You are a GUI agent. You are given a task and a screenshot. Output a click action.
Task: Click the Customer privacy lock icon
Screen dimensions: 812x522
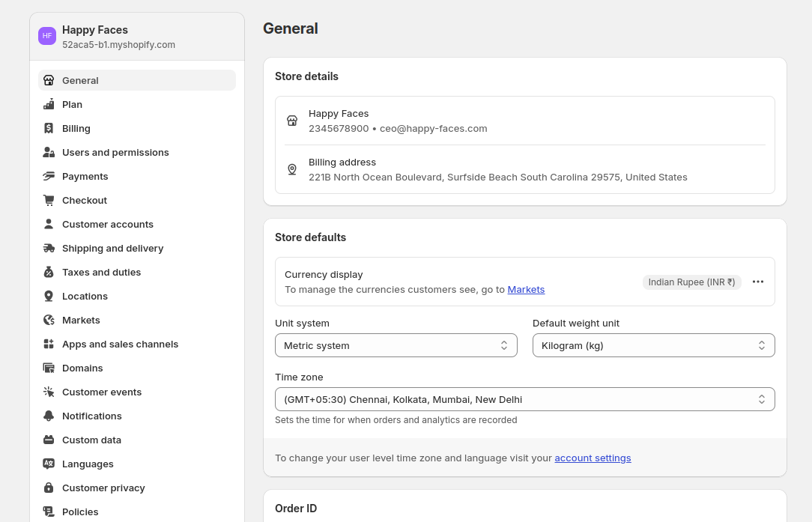point(49,488)
